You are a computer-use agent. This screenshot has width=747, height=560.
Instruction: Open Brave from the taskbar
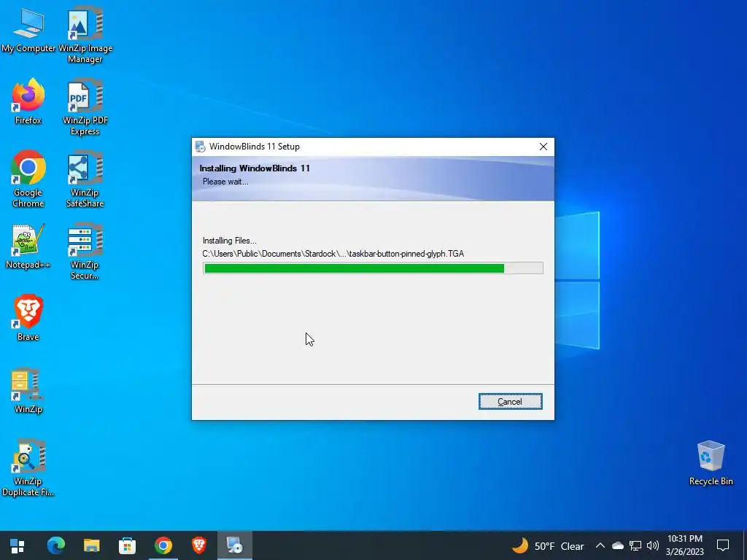click(199, 545)
